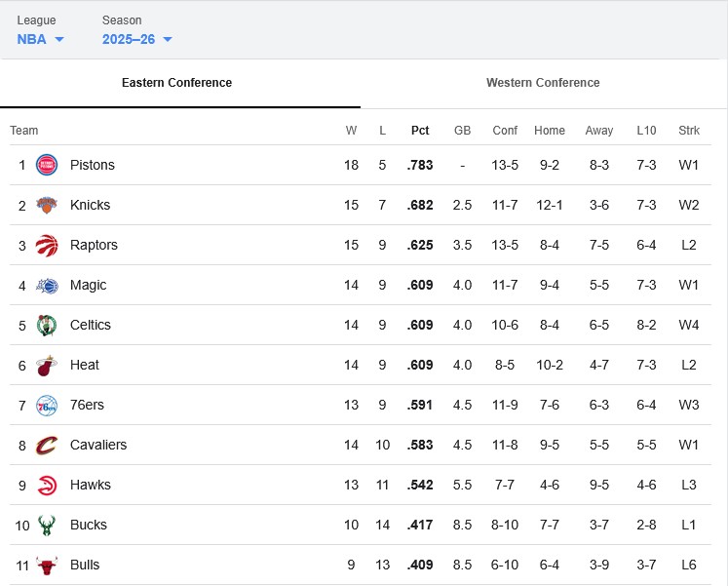Click the Celtics W4 streak
The image size is (728, 586).
pyautogui.click(x=689, y=325)
